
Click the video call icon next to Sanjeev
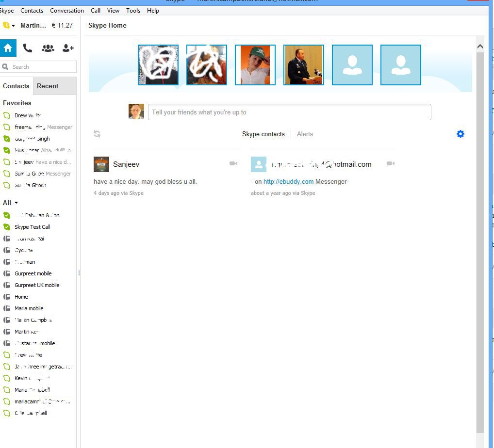pos(233,163)
